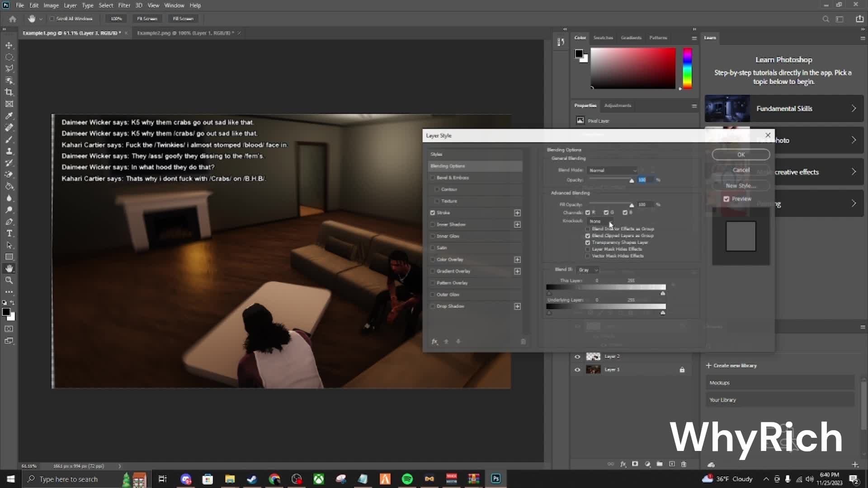Open the Blend Mode Normal dropdown

coord(613,170)
